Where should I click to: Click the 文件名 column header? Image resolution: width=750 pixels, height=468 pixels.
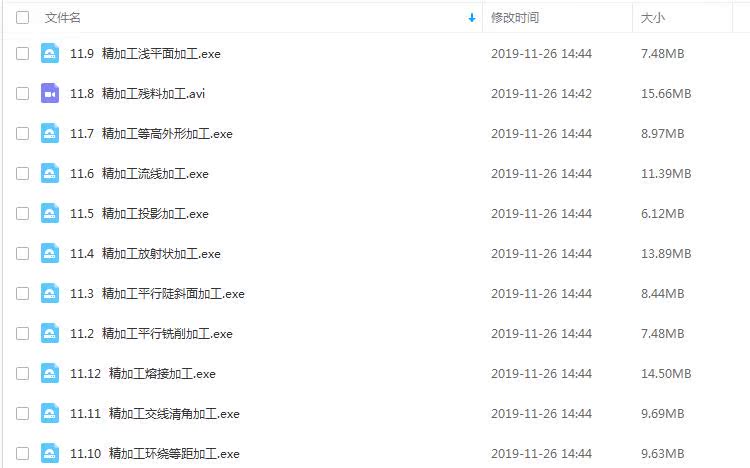click(x=63, y=18)
